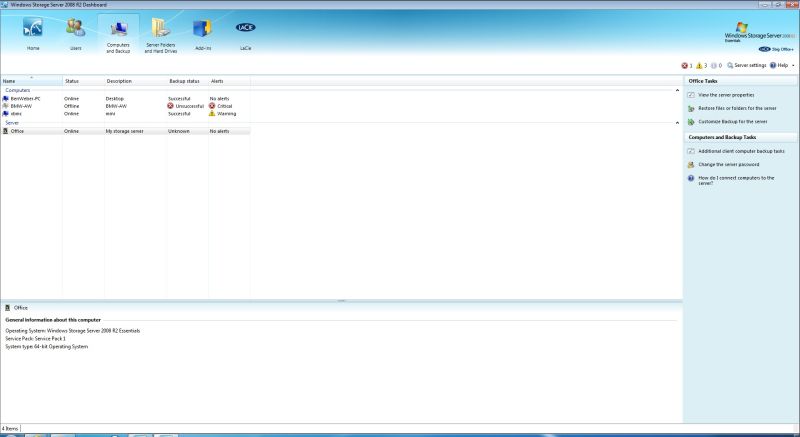Click the customize backup green icon
The width and height of the screenshot is (800, 437).
tap(691, 122)
